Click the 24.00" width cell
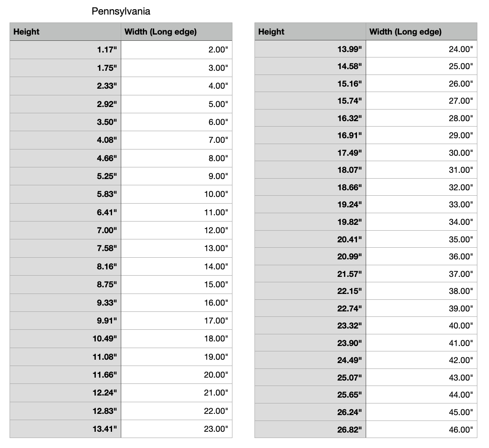 (x=461, y=49)
